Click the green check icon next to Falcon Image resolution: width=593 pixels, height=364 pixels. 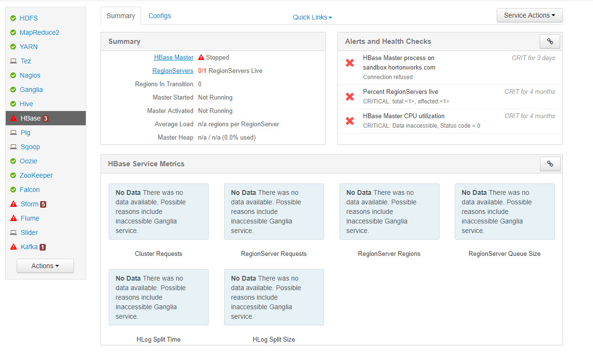[13, 190]
